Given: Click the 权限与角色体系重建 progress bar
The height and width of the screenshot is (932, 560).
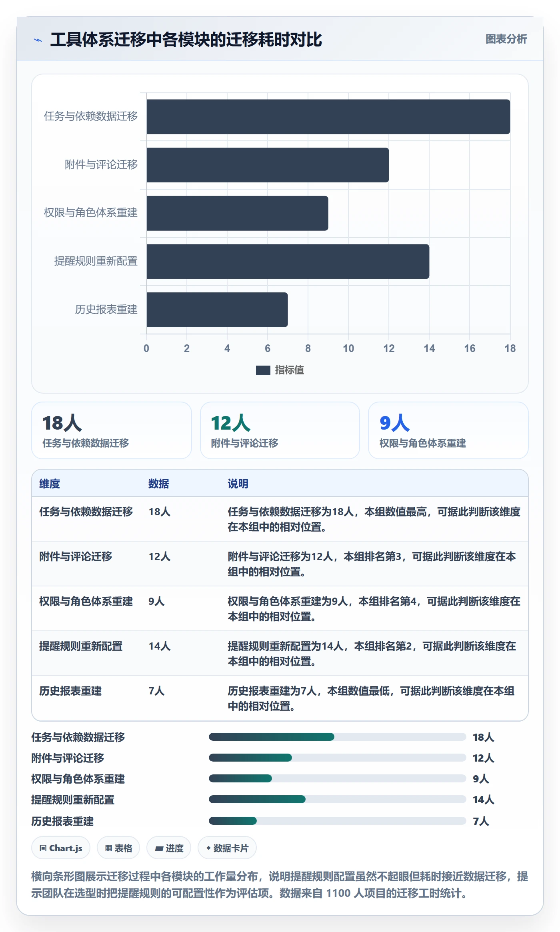Looking at the screenshot, I should [338, 778].
